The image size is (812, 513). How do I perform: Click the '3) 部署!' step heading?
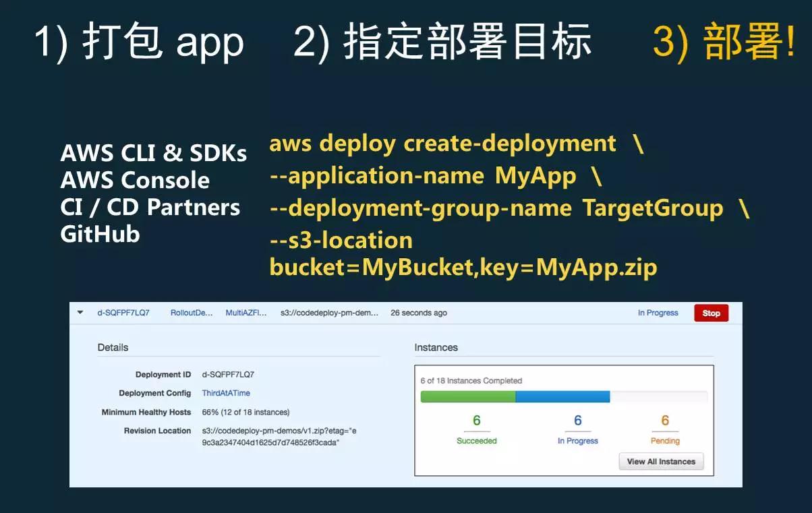coord(724,41)
